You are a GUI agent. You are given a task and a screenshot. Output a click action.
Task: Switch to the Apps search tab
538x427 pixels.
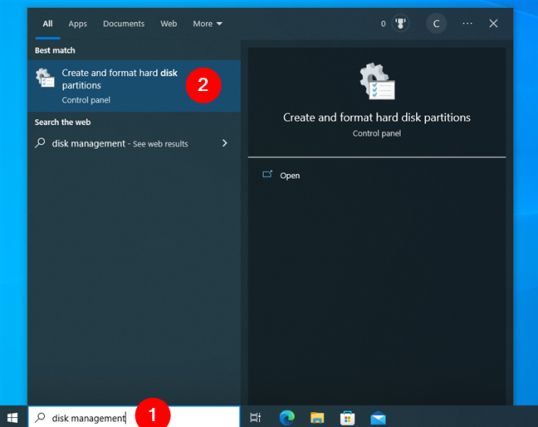[78, 24]
